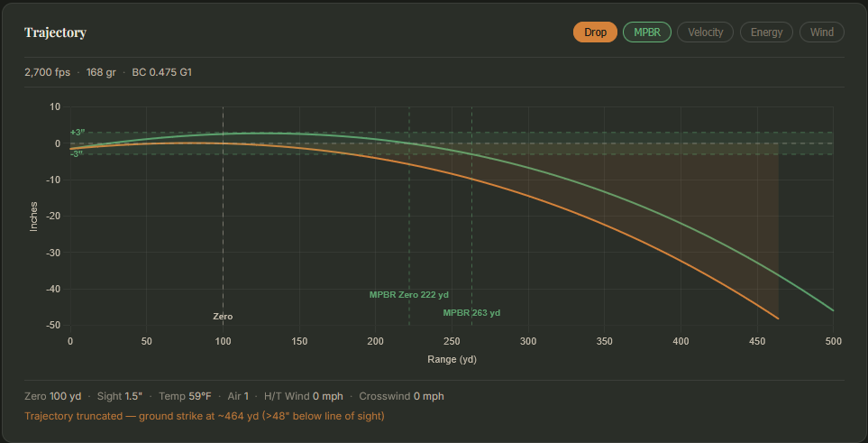Screen dimensions: 868x443
Task: Click the Zero 100 yd summary value
Action: [52, 396]
